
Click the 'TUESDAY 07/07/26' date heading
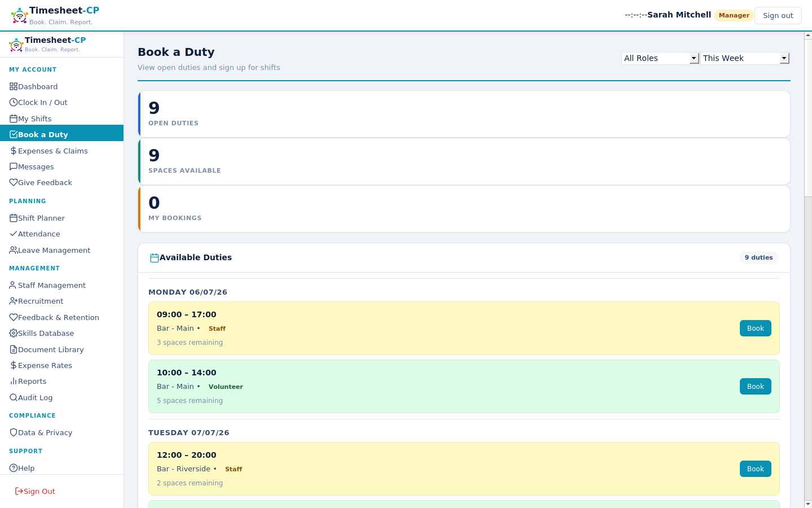[x=189, y=432]
